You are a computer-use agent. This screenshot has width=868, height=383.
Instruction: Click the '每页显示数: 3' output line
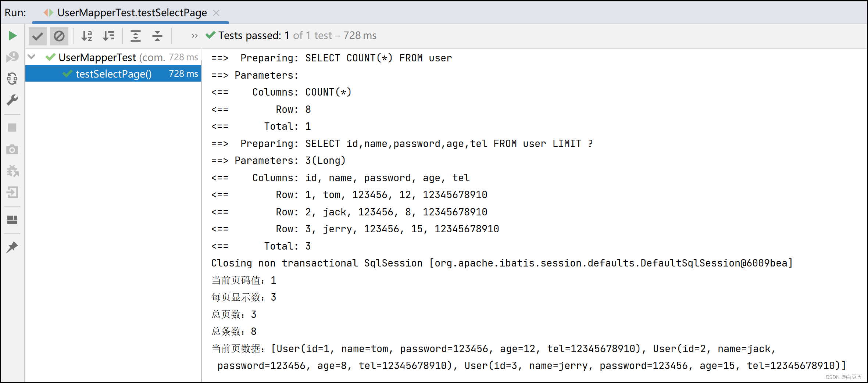pyautogui.click(x=244, y=297)
